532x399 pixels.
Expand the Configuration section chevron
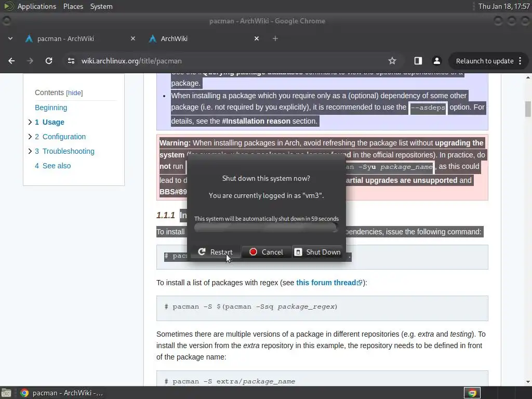(x=30, y=137)
